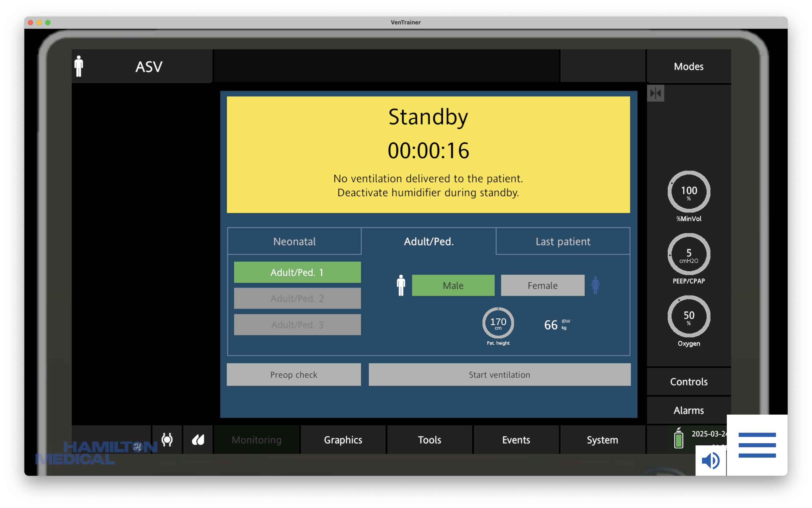Minimize the VenTrainer window with yellow button

tap(39, 23)
